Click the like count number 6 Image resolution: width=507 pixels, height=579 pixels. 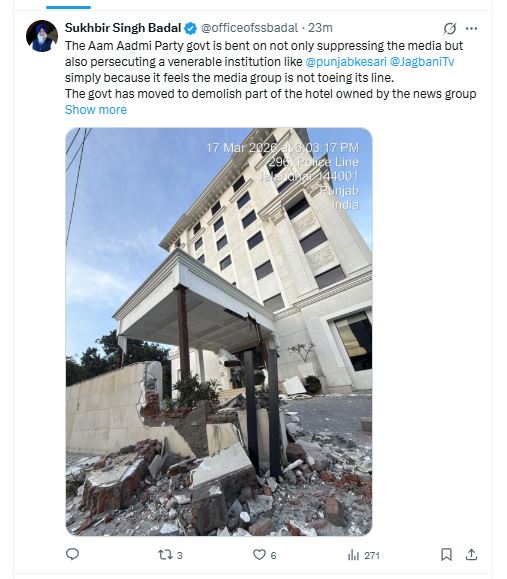273,555
